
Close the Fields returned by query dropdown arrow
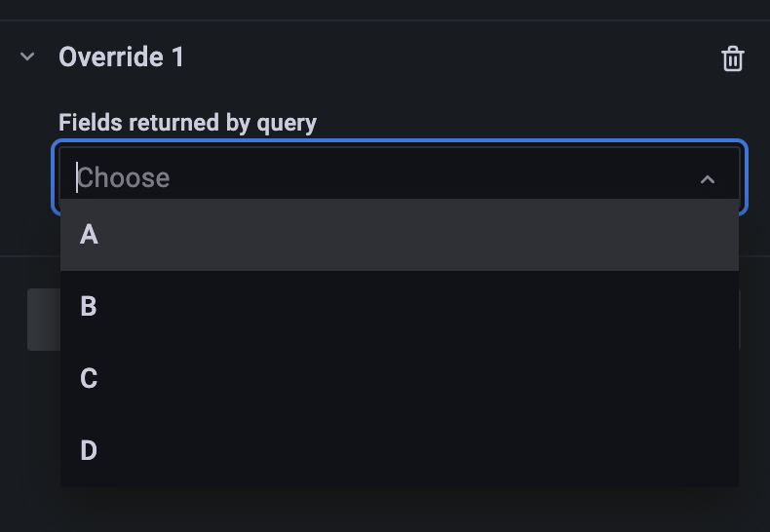pyautogui.click(x=708, y=179)
